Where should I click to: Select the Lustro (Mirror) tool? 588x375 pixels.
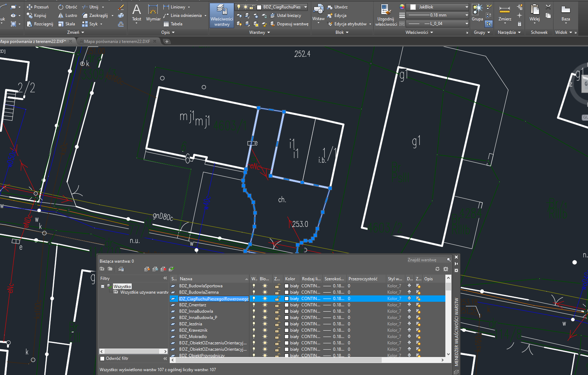[x=67, y=15]
